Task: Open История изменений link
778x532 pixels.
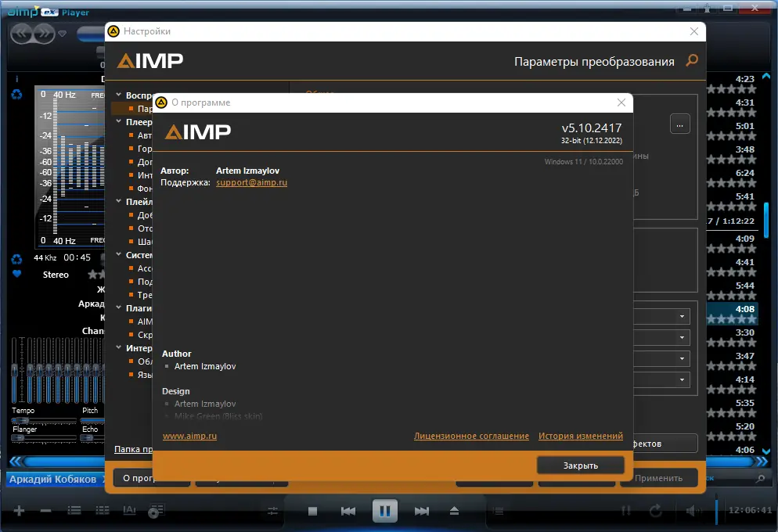Action: [581, 436]
